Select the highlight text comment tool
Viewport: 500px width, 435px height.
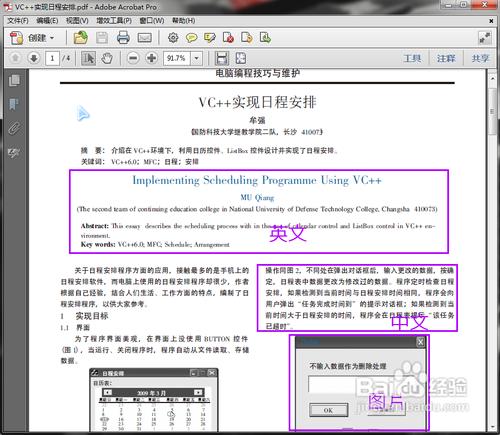210,38
